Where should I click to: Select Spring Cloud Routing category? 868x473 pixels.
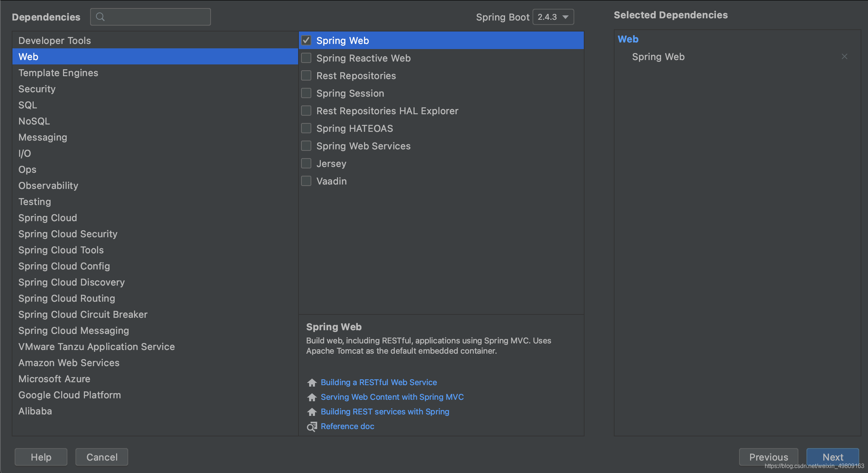click(155, 298)
